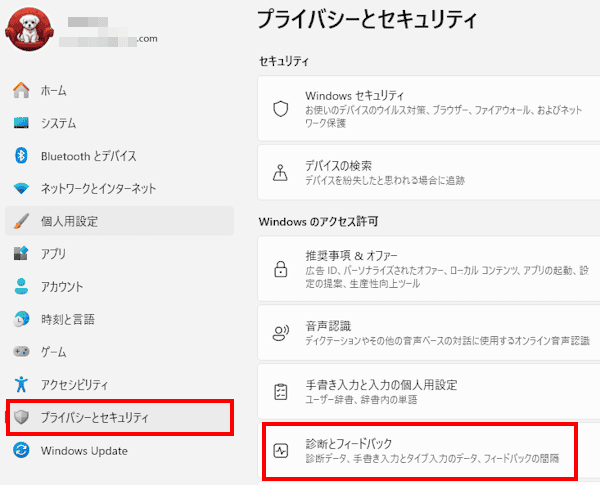The image size is (600, 485).
Task: Click the shield icon for プライバシーとセキュリティ
Action: pos(21,417)
